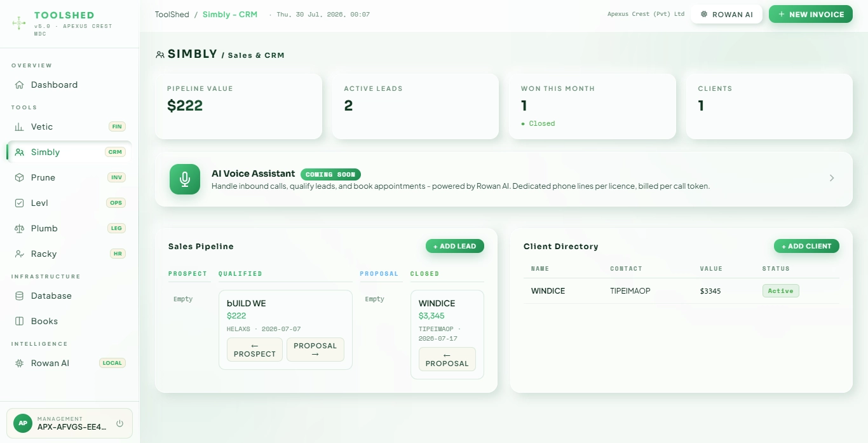Viewport: 868px width, 443px height.
Task: Click the Won This Month card
Action: tap(592, 106)
